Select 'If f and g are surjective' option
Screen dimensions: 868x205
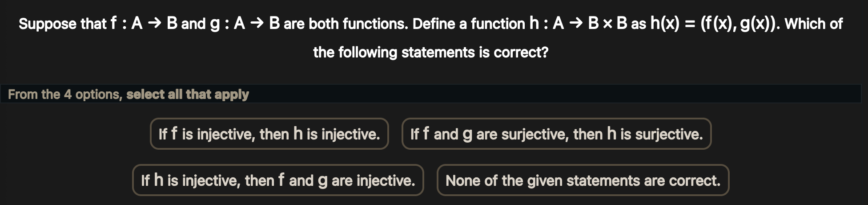click(556, 134)
